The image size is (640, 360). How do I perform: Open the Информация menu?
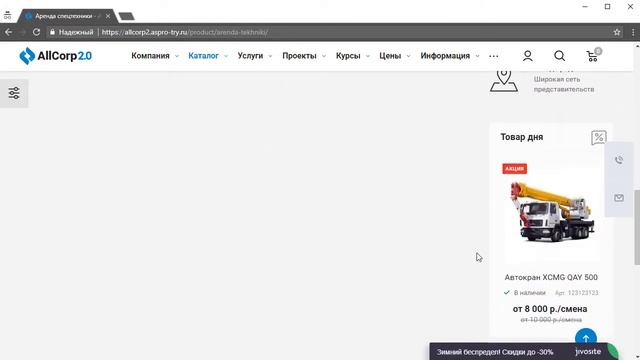point(445,56)
